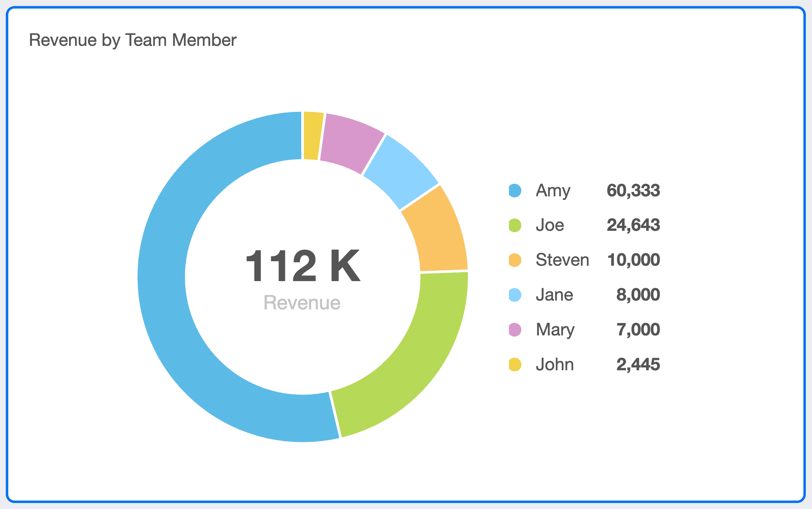Click Amy's blue legend dot
This screenshot has width=812, height=509.
click(515, 190)
